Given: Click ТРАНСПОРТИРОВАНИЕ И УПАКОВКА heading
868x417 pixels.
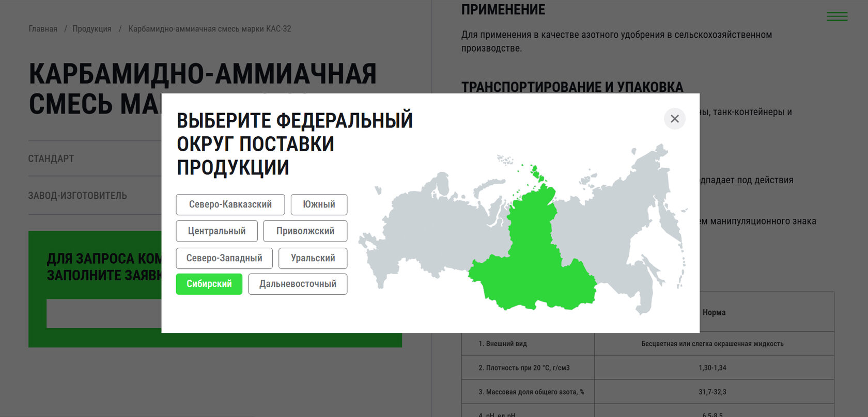Looking at the screenshot, I should pyautogui.click(x=572, y=87).
